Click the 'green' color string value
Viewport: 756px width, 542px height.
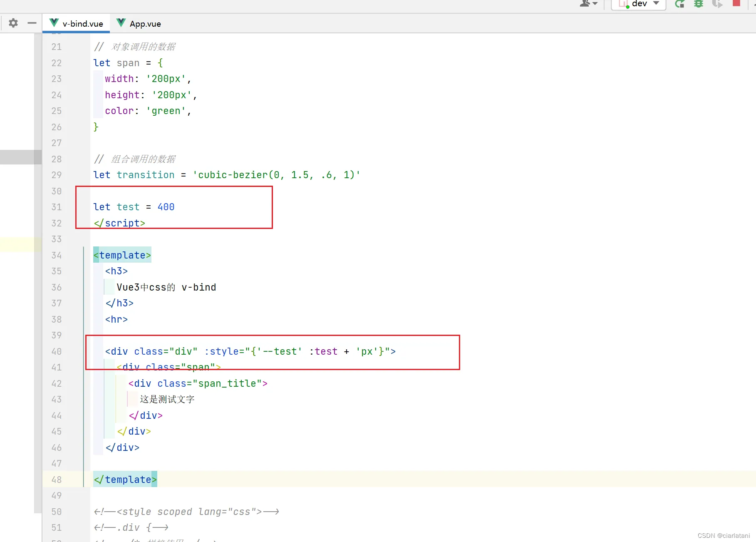point(166,111)
